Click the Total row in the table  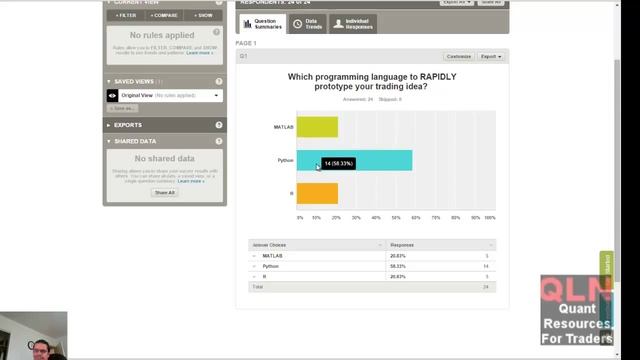(372, 287)
